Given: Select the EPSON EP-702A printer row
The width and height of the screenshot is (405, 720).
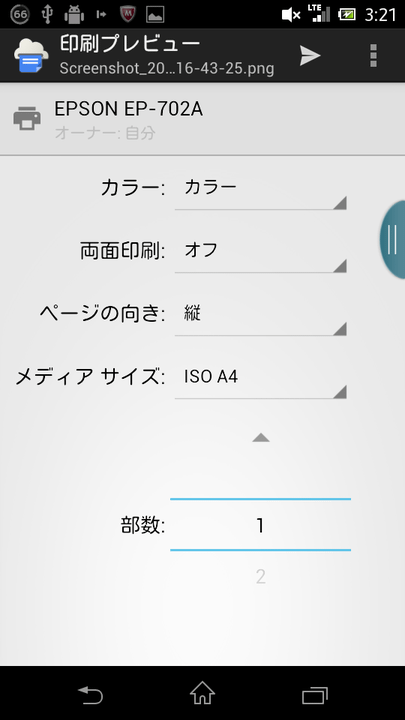Looking at the screenshot, I should pyautogui.click(x=202, y=119).
